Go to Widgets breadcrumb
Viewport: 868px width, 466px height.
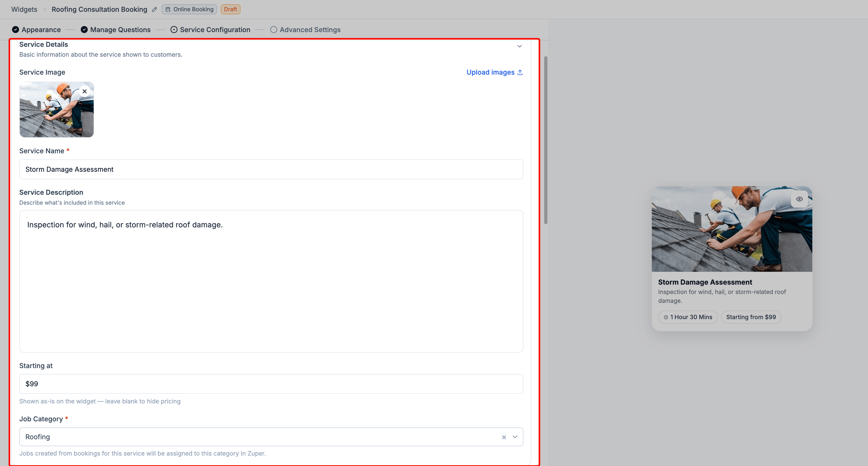pos(24,9)
